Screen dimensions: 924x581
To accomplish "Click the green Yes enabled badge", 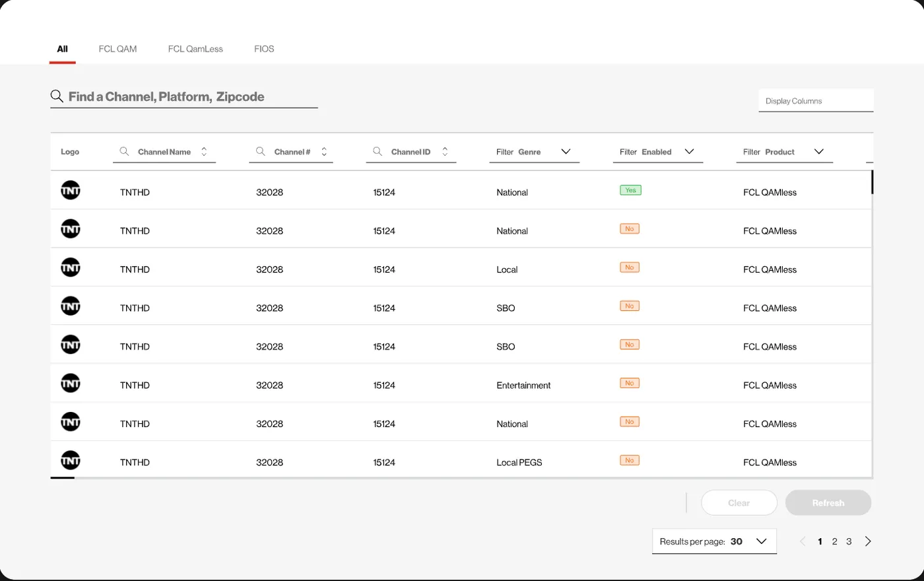I will click(x=630, y=190).
